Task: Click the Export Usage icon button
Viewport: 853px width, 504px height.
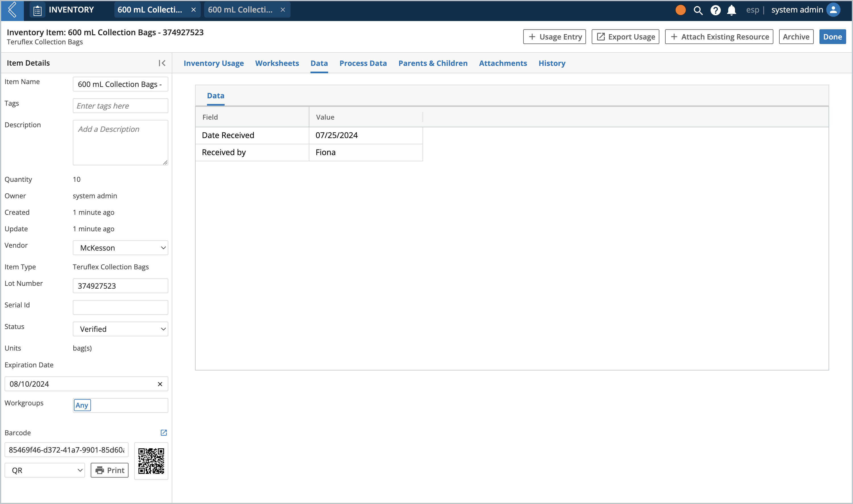Action: click(626, 37)
